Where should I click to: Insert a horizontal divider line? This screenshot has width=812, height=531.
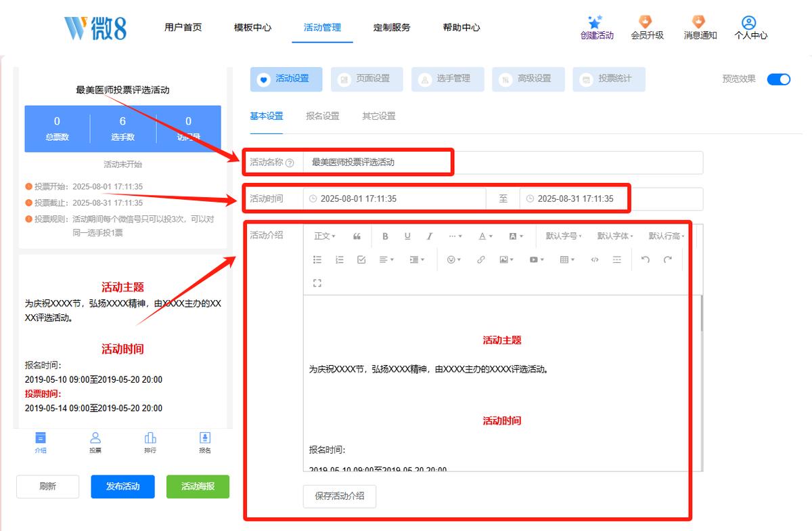pos(616,259)
